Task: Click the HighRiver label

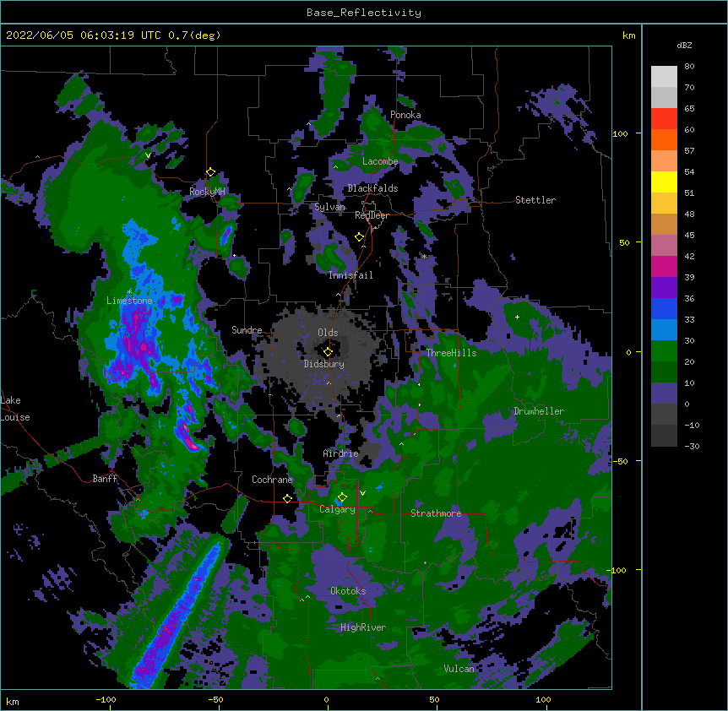Action: click(363, 627)
